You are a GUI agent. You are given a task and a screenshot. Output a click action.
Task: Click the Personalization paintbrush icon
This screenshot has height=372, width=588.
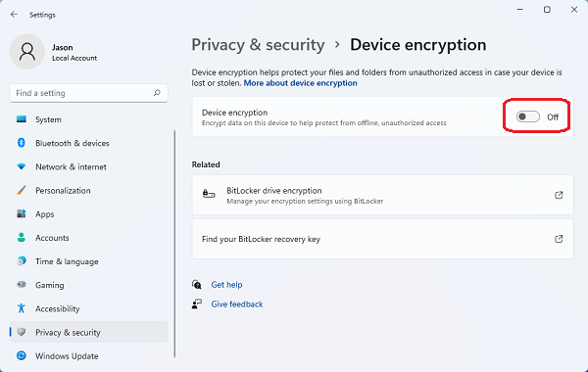[x=22, y=190]
